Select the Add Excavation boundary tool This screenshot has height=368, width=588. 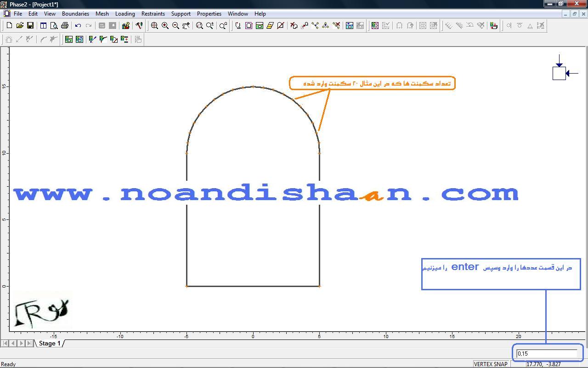coord(238,26)
